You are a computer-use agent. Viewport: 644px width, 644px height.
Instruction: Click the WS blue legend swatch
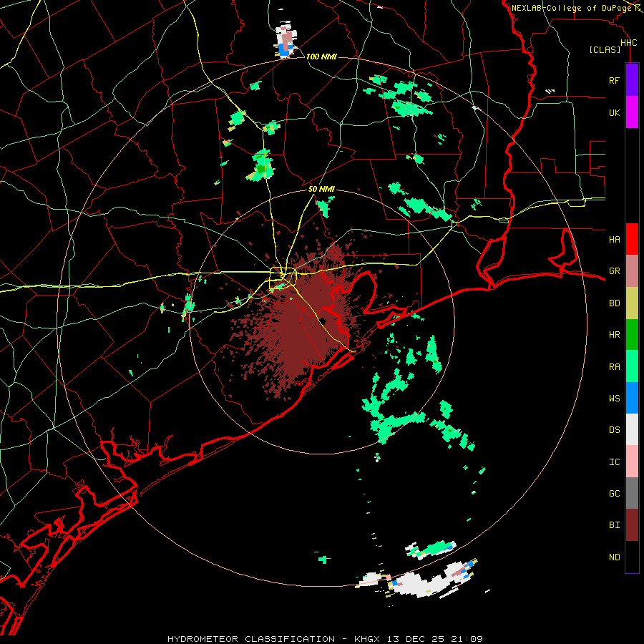point(632,398)
